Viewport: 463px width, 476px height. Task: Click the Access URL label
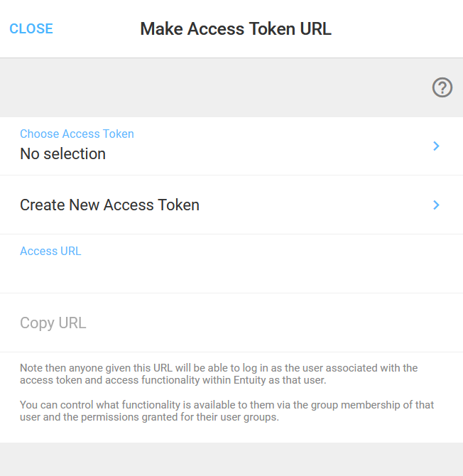pos(50,251)
